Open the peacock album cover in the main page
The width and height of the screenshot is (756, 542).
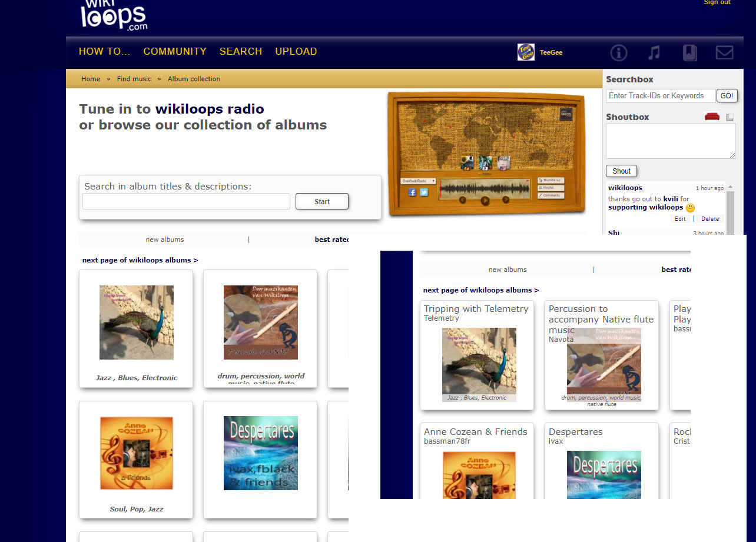pyautogui.click(x=137, y=322)
